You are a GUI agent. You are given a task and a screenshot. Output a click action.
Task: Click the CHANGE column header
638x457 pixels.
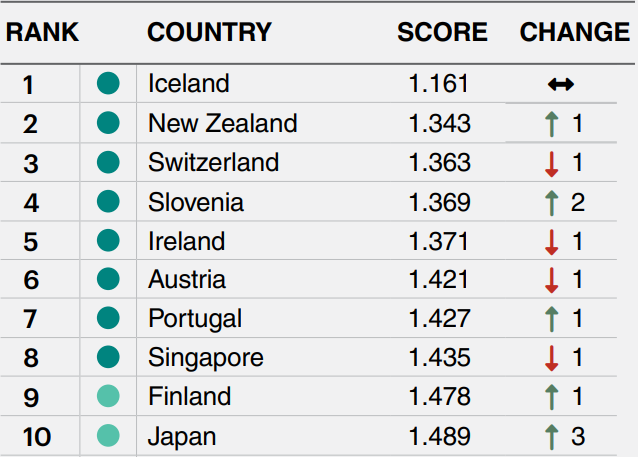pos(575,32)
